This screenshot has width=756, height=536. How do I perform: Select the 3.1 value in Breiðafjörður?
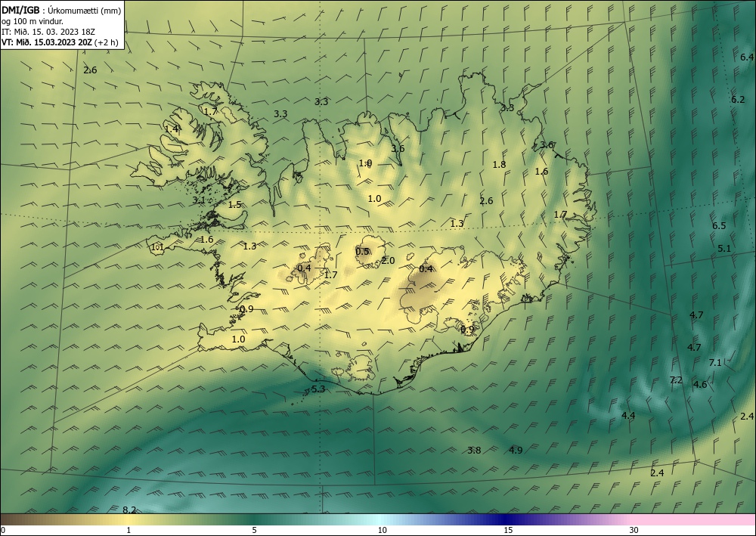click(x=199, y=200)
